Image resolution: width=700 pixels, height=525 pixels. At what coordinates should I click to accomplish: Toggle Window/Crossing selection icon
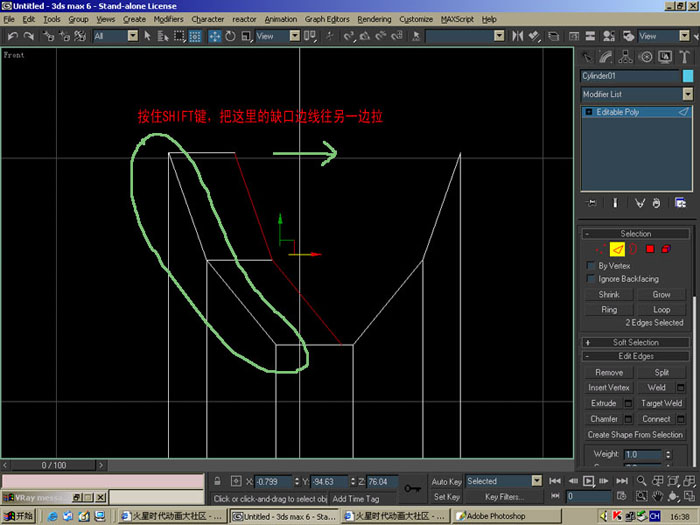tap(195, 36)
